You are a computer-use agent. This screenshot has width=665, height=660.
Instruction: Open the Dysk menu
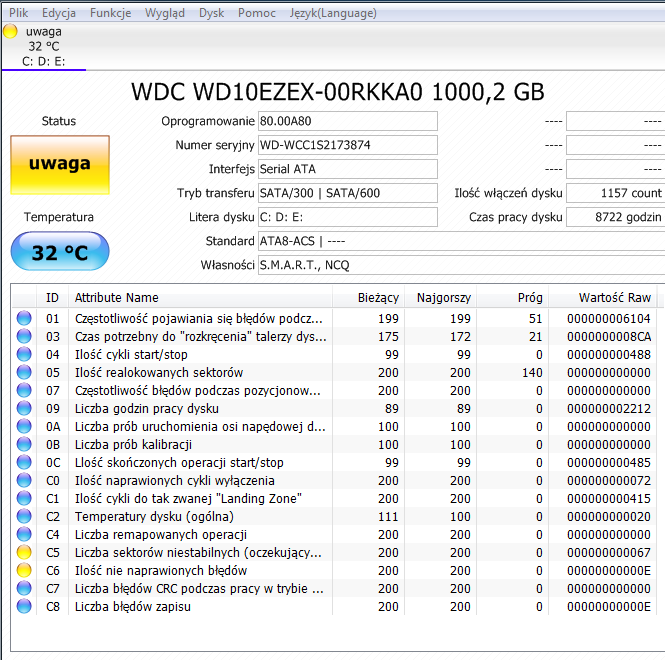211,13
